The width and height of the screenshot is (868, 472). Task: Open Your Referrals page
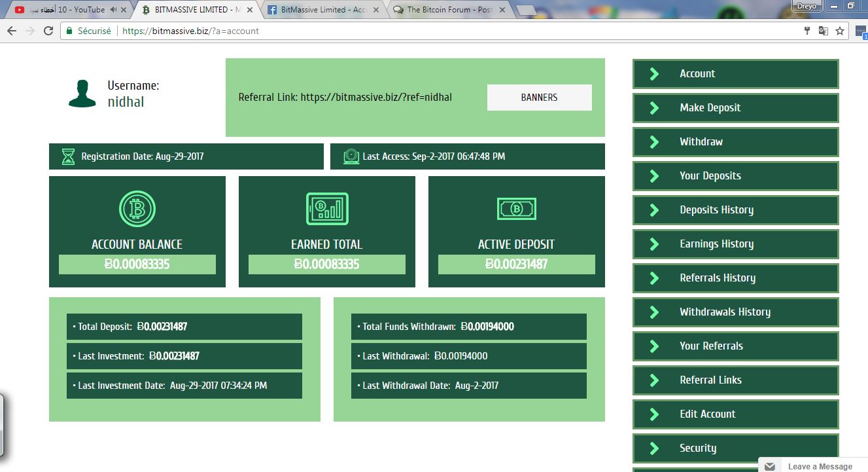[x=735, y=346]
